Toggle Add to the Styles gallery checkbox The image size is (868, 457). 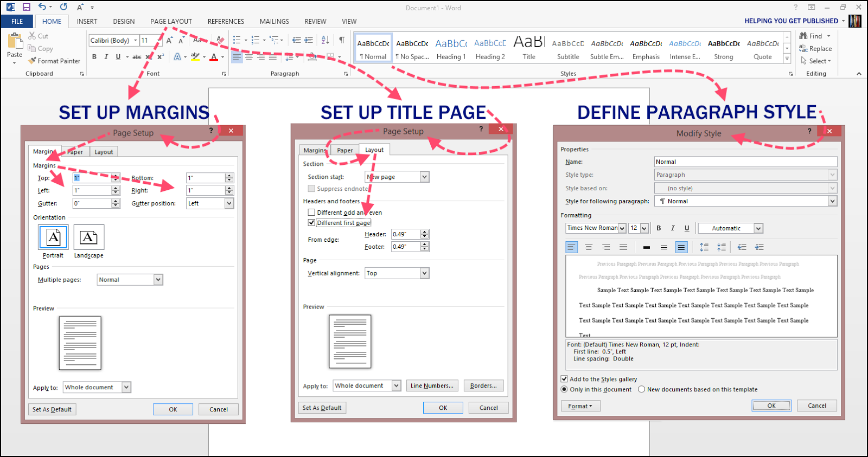pos(564,379)
